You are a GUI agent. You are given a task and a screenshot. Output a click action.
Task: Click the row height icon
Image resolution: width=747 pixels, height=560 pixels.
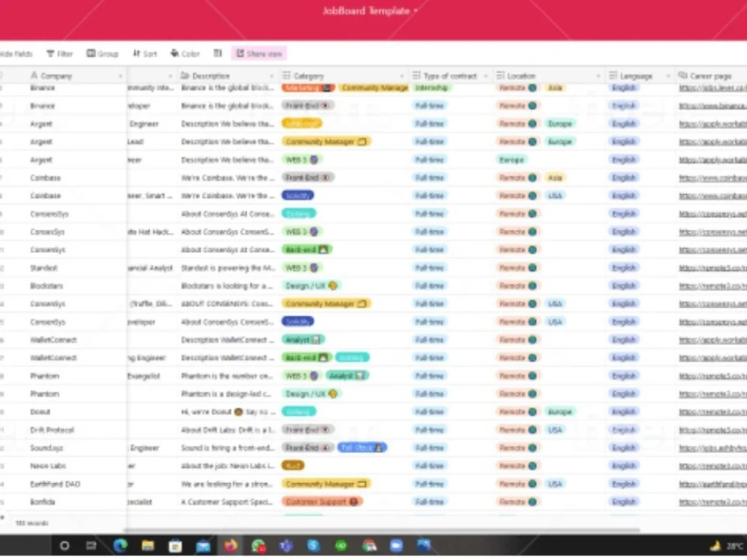(x=217, y=53)
